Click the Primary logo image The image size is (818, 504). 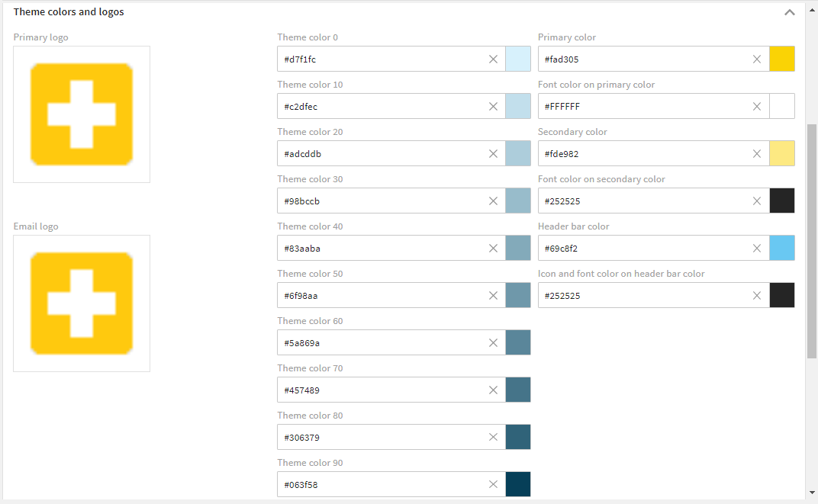pyautogui.click(x=82, y=114)
